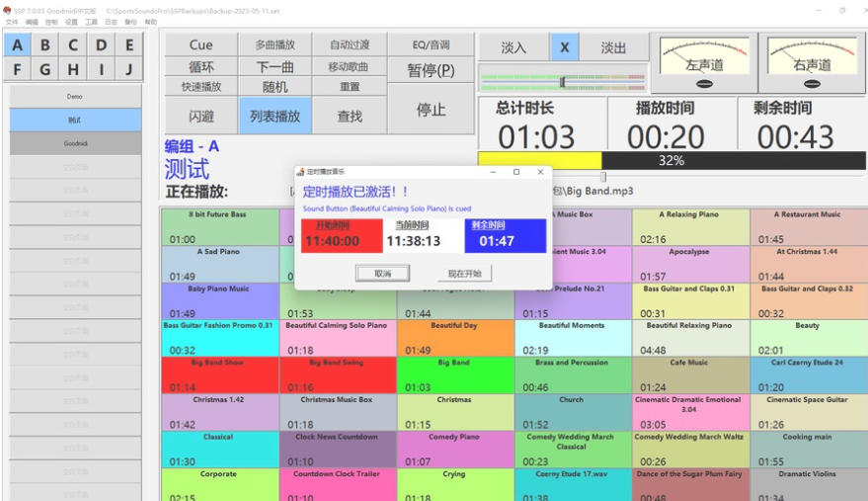This screenshot has width=868, height=501.
Task: Switch to bank A
Action: point(18,44)
